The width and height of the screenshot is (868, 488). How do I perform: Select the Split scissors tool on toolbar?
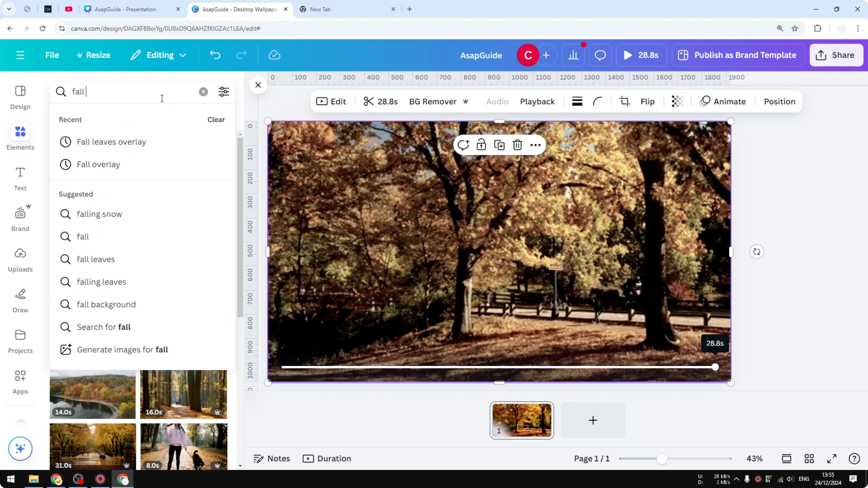369,101
